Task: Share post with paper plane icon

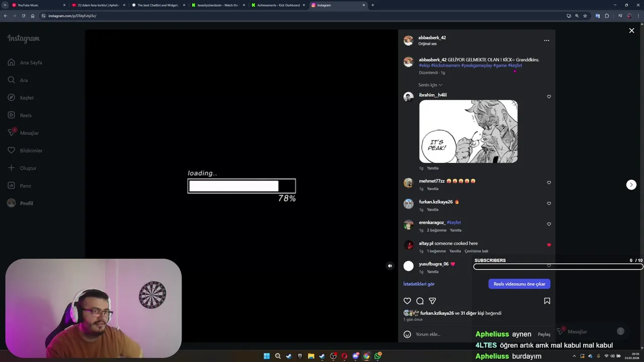Action: coord(432,301)
